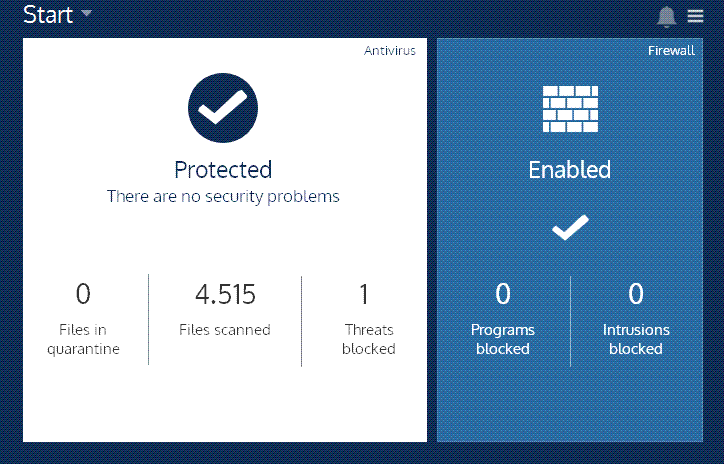The width and height of the screenshot is (724, 464).
Task: Click the white checkmark under Enabled
Action: pos(570,227)
